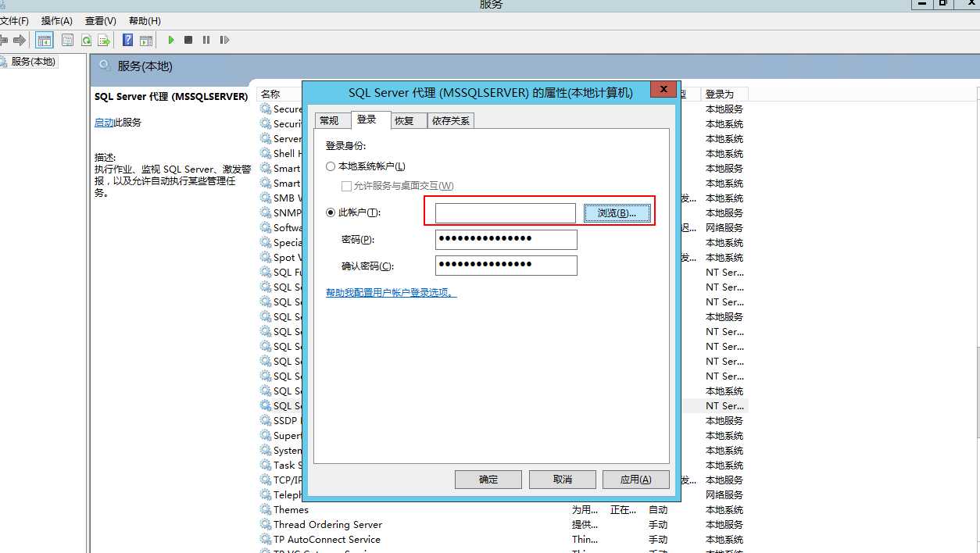
Task: Sort by the 名称 column header
Action: click(270, 94)
